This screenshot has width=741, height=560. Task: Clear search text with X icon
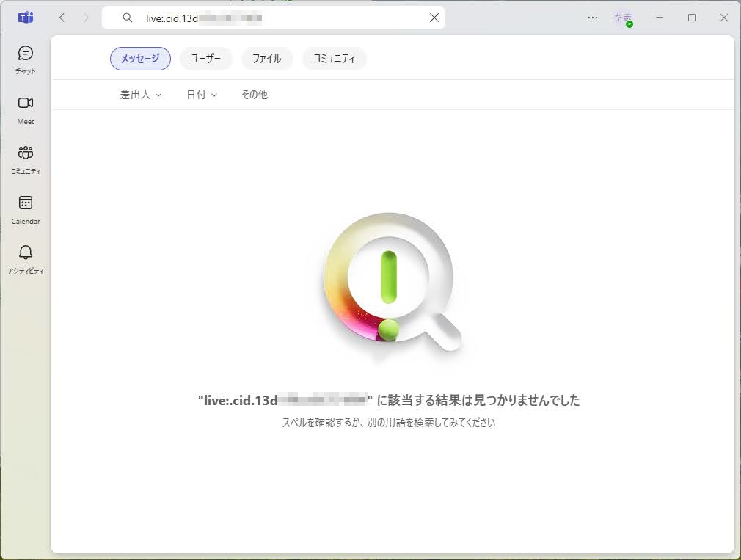[x=434, y=18]
